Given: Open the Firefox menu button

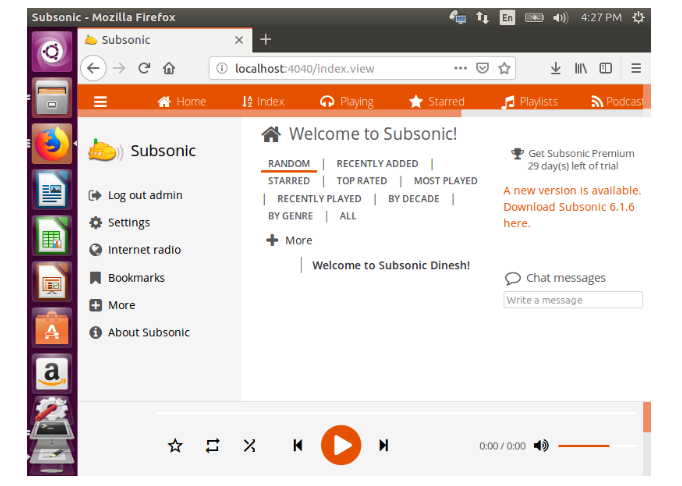Looking at the screenshot, I should click(636, 68).
